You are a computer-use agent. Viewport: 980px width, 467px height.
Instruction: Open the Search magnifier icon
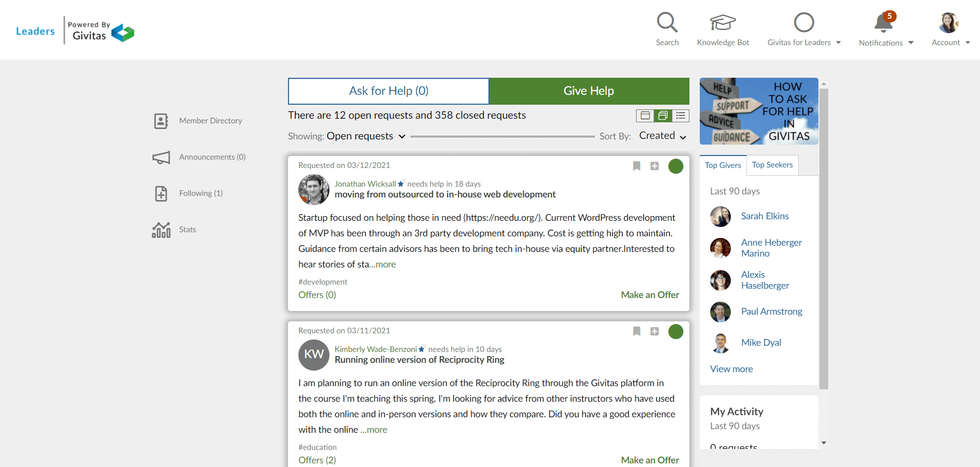coord(667,23)
